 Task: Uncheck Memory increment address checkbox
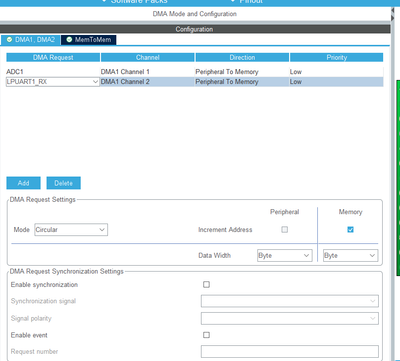pyautogui.click(x=350, y=230)
